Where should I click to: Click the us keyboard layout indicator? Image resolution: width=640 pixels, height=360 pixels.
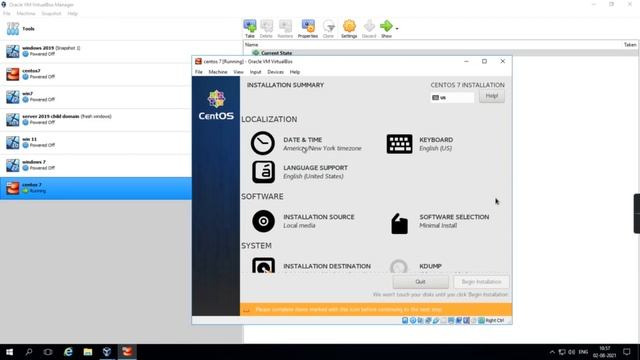[453, 98]
